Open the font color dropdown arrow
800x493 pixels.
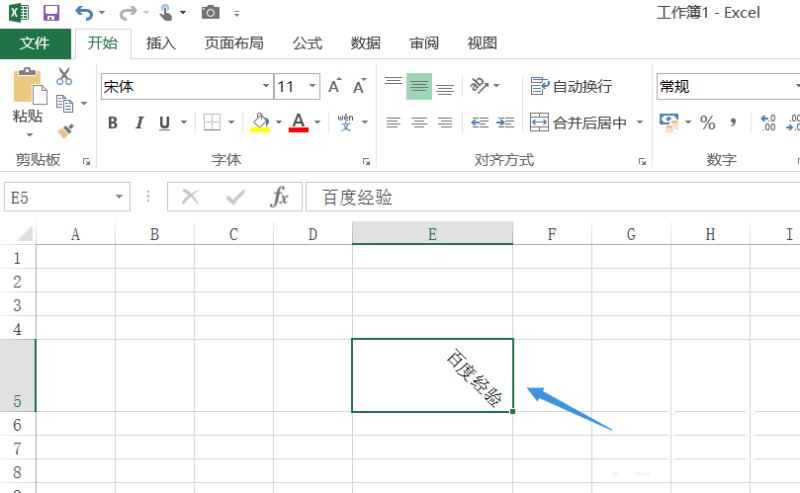click(x=317, y=122)
